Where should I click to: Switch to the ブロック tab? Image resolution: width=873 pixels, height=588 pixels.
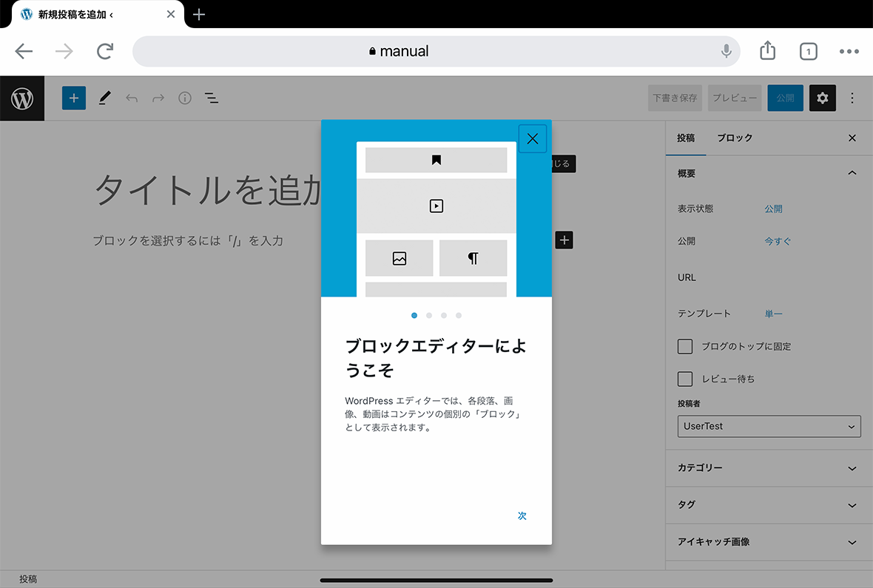pos(735,138)
